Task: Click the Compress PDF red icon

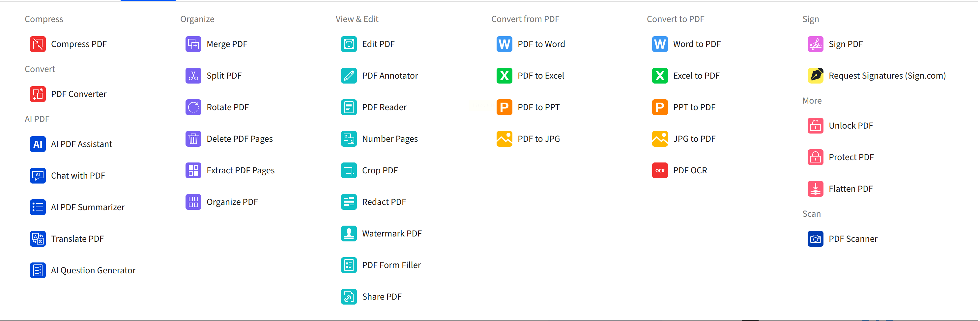Action: [x=38, y=44]
